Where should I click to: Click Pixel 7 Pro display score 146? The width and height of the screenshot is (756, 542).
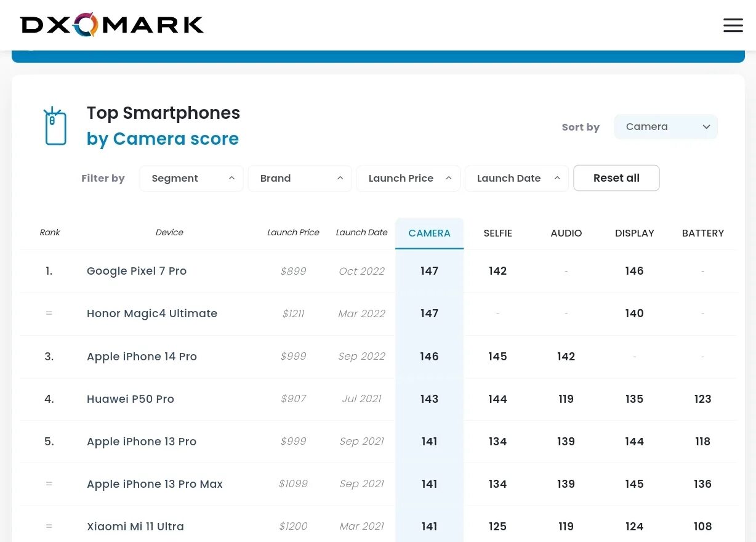[x=634, y=271]
